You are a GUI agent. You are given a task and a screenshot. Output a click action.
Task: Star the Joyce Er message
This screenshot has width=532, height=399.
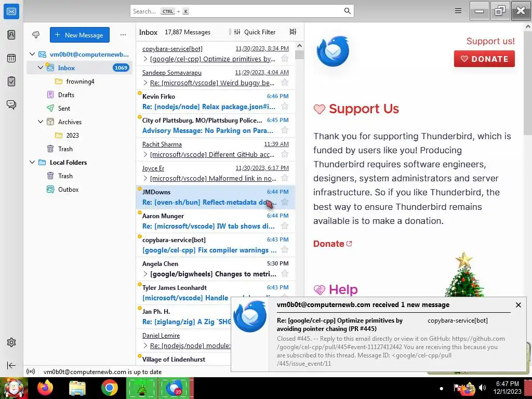click(285, 178)
